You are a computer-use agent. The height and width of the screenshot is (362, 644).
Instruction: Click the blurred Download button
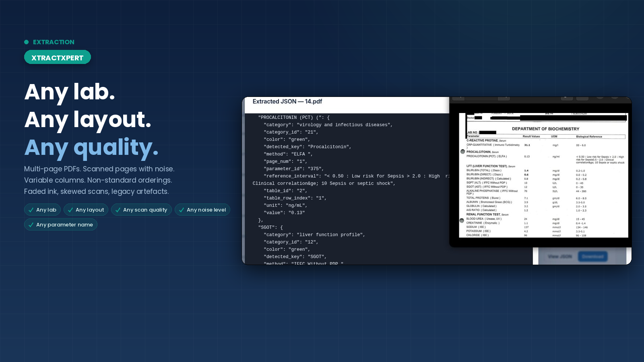592,256
